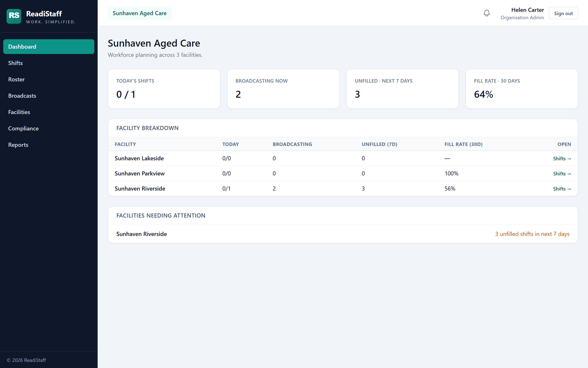Click the Helen Carter user name
Image resolution: width=588 pixels, height=368 pixels.
(x=528, y=10)
